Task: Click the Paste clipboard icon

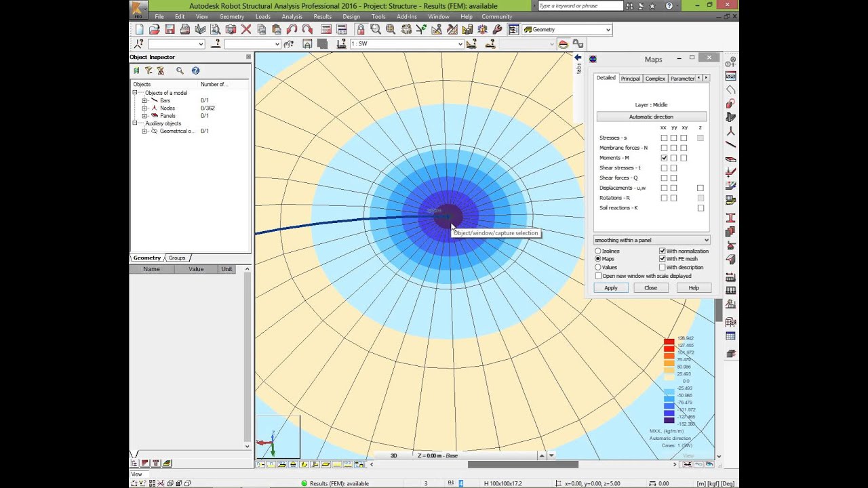Action: pyautogui.click(x=276, y=29)
